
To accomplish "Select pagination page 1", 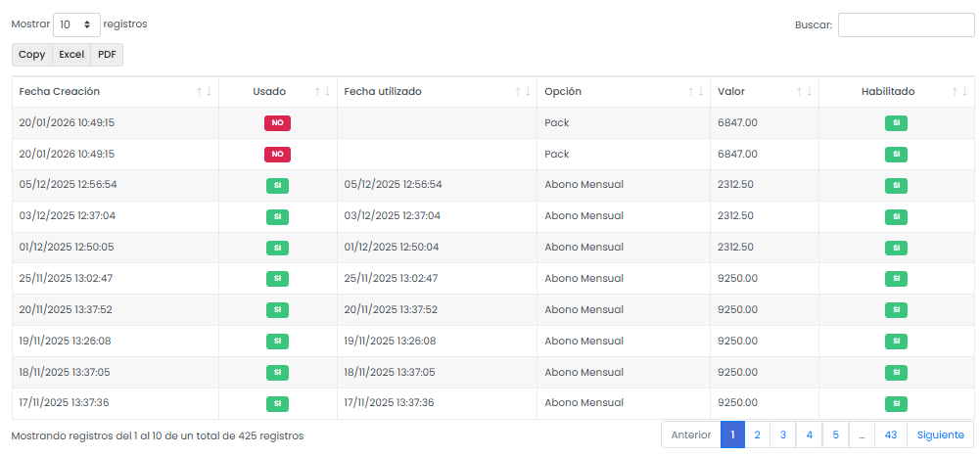I will [x=732, y=435].
